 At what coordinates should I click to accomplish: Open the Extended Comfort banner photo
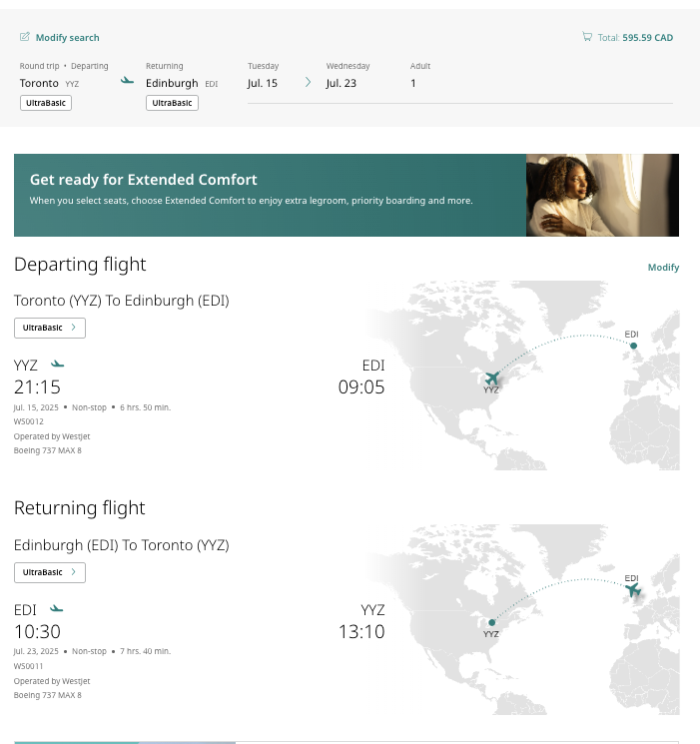[602, 195]
